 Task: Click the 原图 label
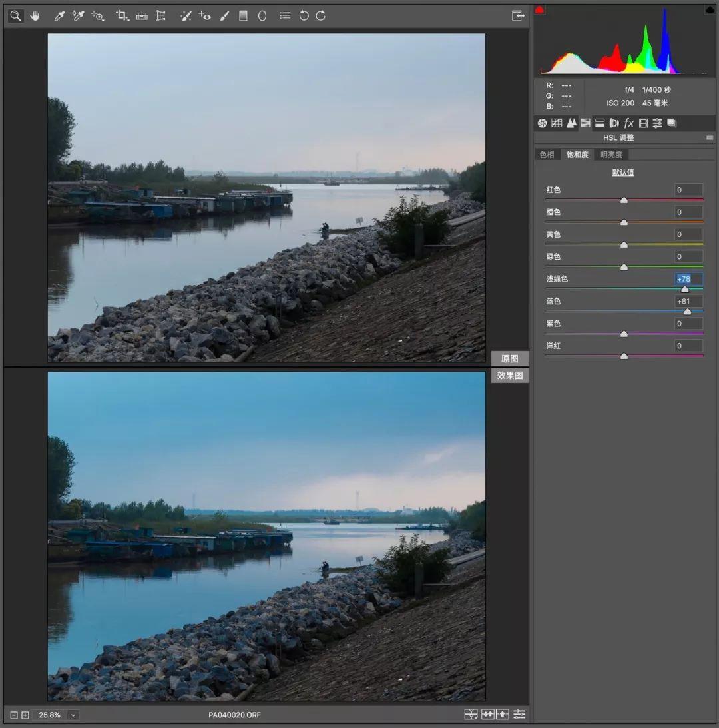pos(510,358)
